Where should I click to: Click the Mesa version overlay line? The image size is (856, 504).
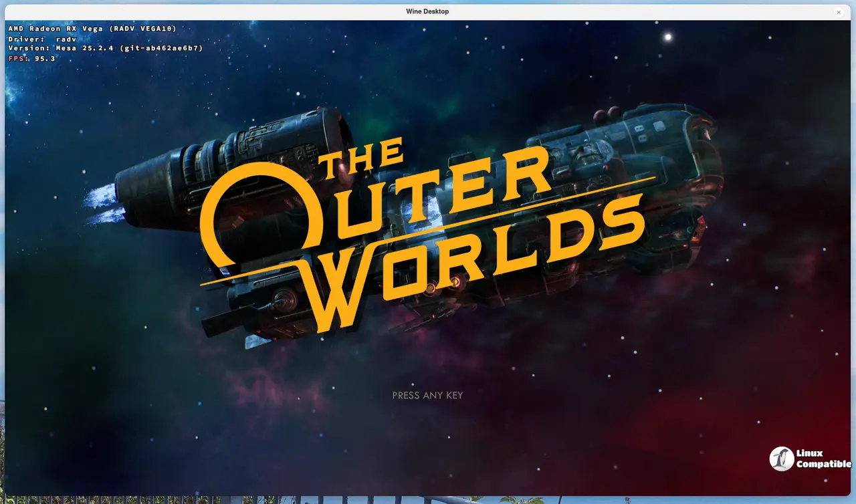point(105,49)
